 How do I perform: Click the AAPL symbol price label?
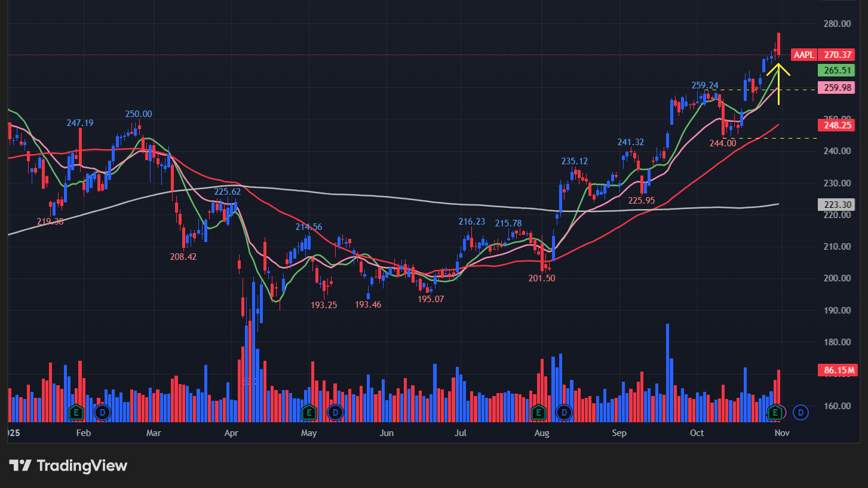click(x=803, y=55)
